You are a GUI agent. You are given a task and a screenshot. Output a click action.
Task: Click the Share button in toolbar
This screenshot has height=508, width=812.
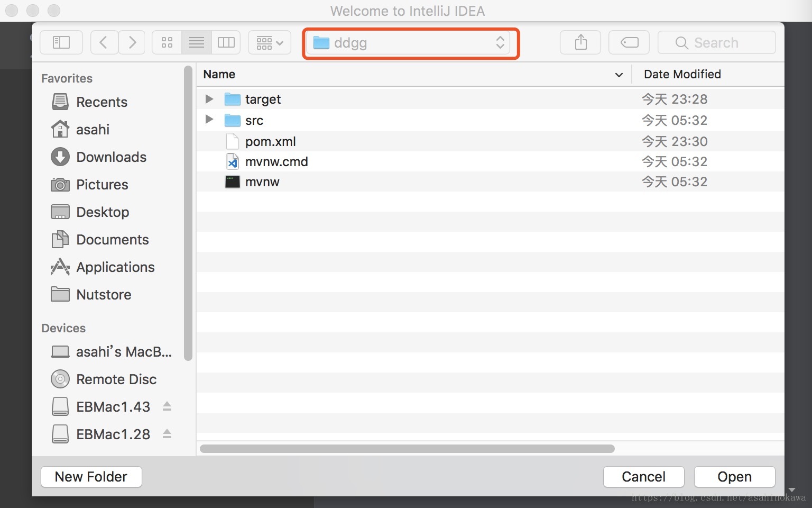[x=580, y=42]
